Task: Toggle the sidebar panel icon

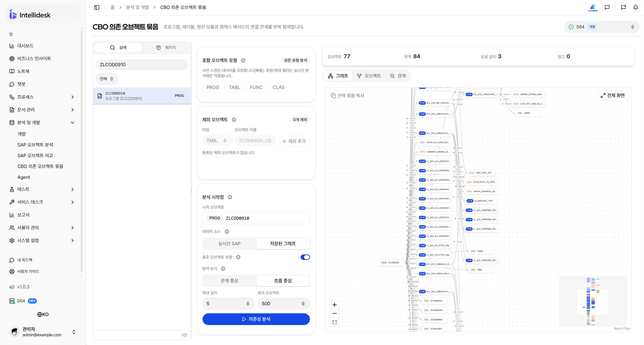Action: coord(97,7)
